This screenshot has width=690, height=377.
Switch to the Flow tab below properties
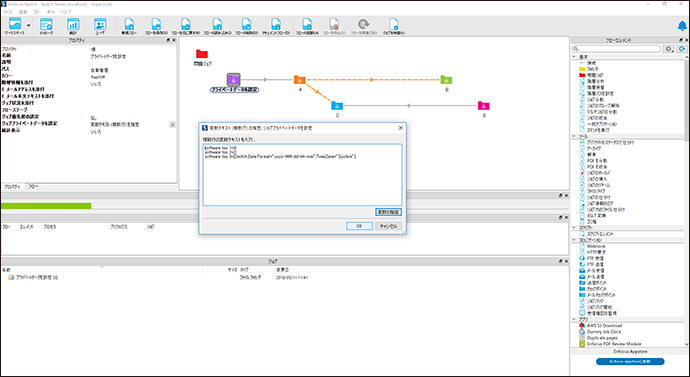[33, 187]
